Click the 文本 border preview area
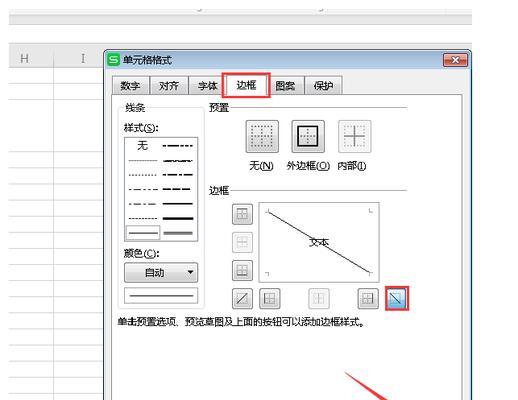 click(319, 242)
